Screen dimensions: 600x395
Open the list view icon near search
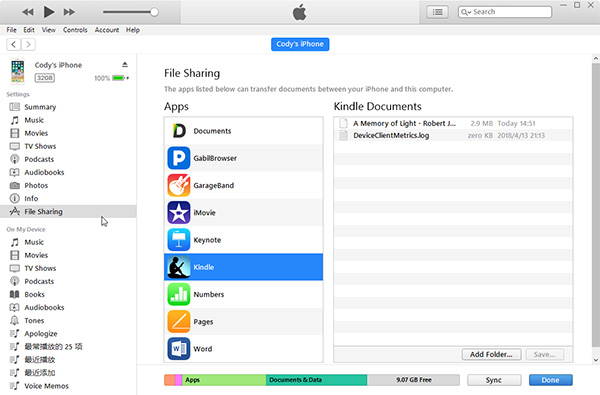click(x=437, y=12)
